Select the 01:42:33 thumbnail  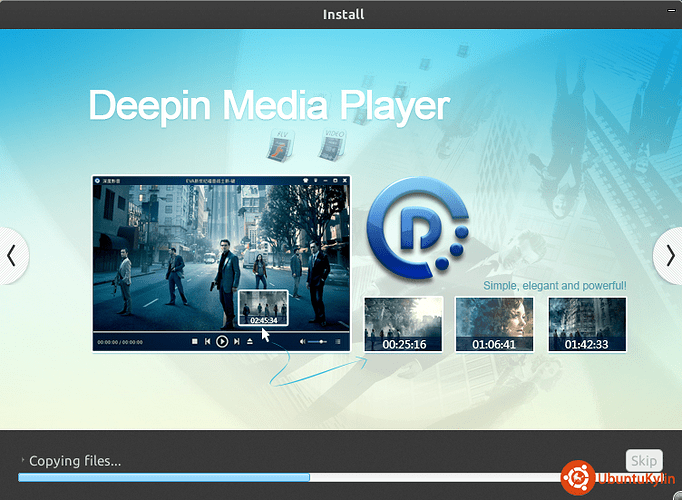[x=587, y=324]
